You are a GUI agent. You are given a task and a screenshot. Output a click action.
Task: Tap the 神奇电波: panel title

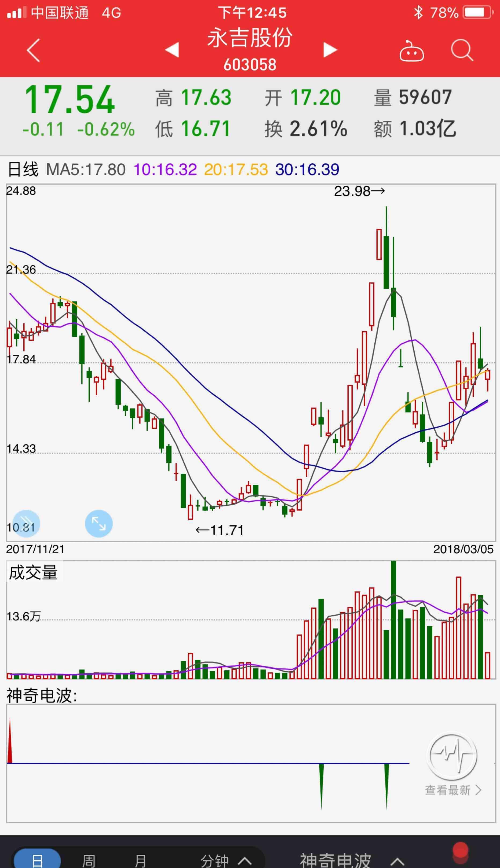tap(42, 695)
